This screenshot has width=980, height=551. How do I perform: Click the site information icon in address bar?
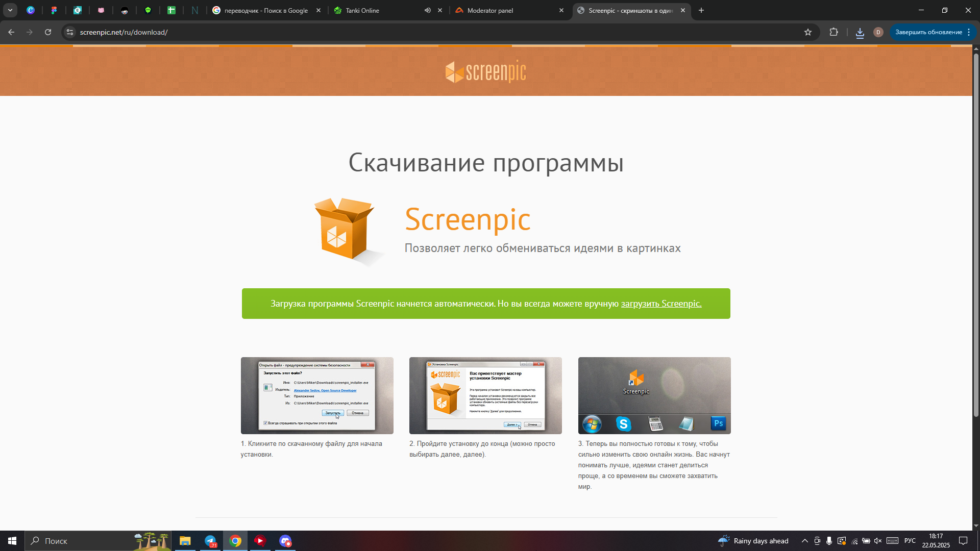[70, 32]
